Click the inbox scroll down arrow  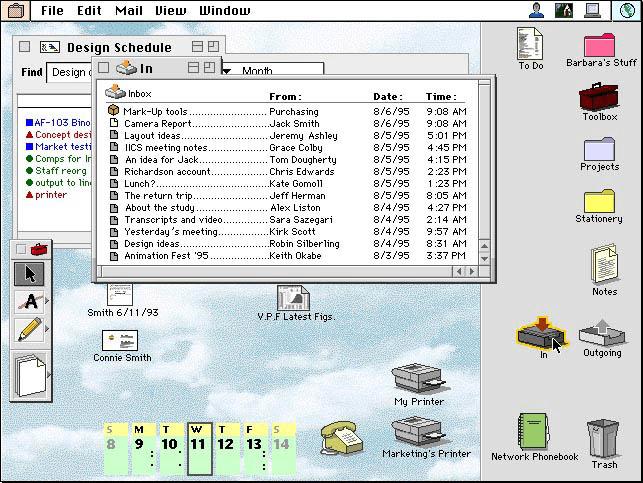click(484, 259)
